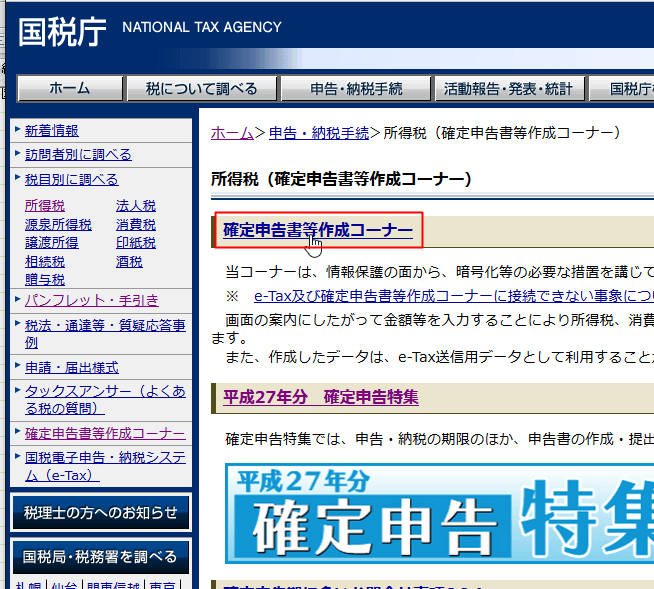Image resolution: width=654 pixels, height=589 pixels.
Task: Click the arrow bullet beside 訪問者別に調べる
Action: tap(18, 153)
